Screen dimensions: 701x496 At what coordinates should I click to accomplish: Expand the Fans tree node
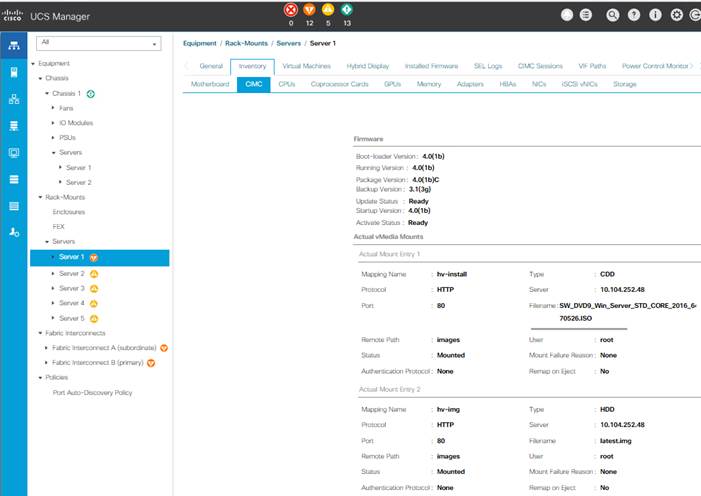(53, 108)
